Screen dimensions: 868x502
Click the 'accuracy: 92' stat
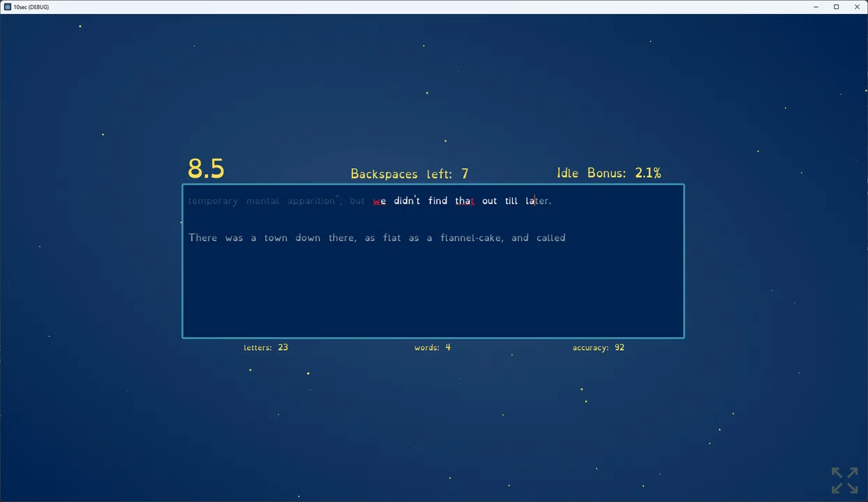point(599,347)
